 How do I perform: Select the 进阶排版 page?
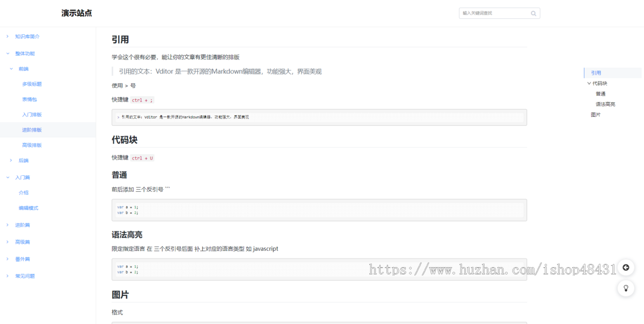[32, 130]
